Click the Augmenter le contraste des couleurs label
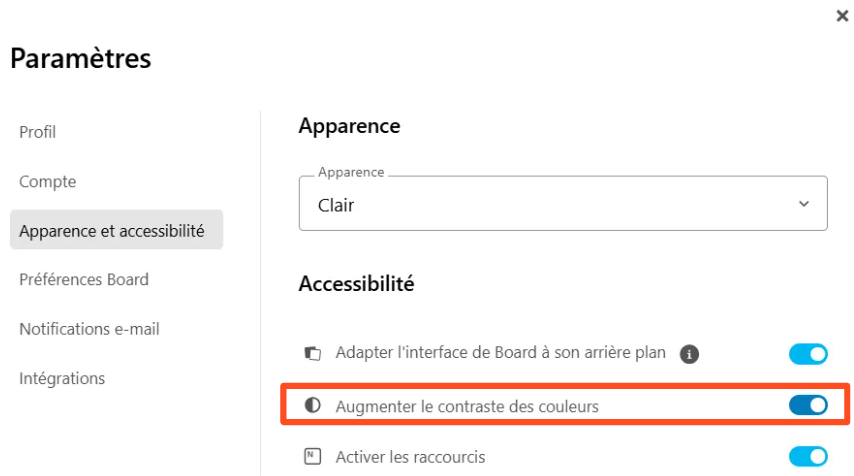Viewport: 854px width, 476px height. [467, 406]
